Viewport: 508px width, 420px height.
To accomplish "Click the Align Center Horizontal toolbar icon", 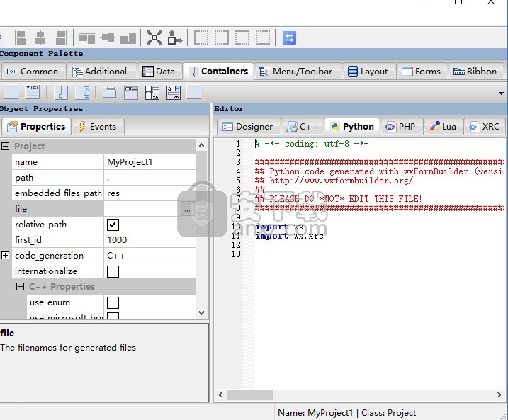I will point(40,38).
